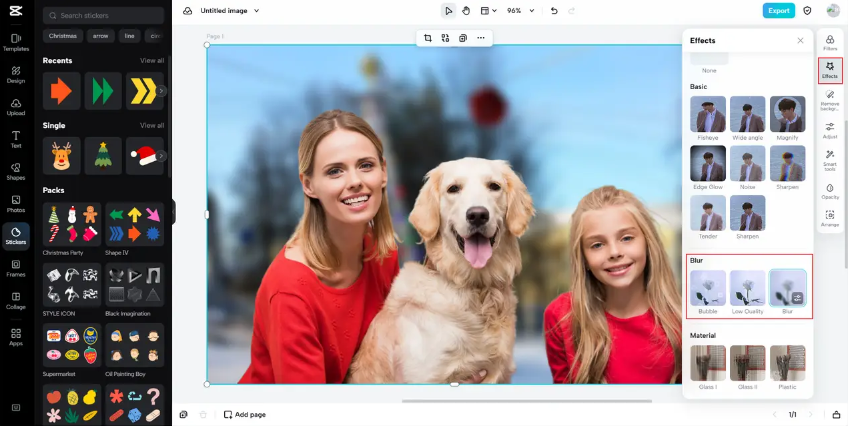Screen dimensions: 848x426
Task: Click the crop tool in floating toolbar
Action: [x=428, y=38]
